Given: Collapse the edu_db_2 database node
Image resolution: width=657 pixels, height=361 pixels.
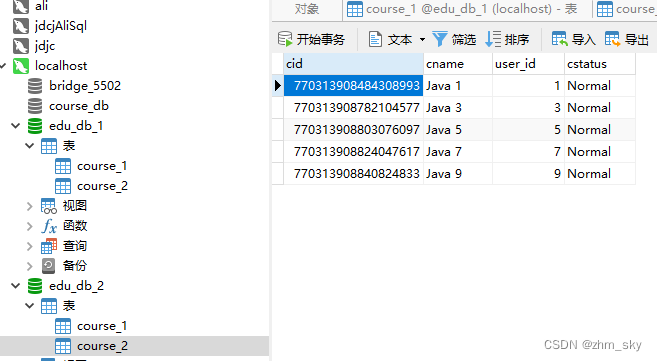Looking at the screenshot, I should click(16, 286).
